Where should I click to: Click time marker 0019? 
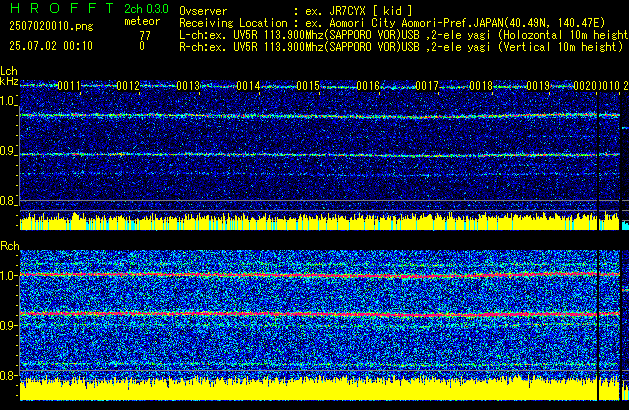[x=538, y=86]
